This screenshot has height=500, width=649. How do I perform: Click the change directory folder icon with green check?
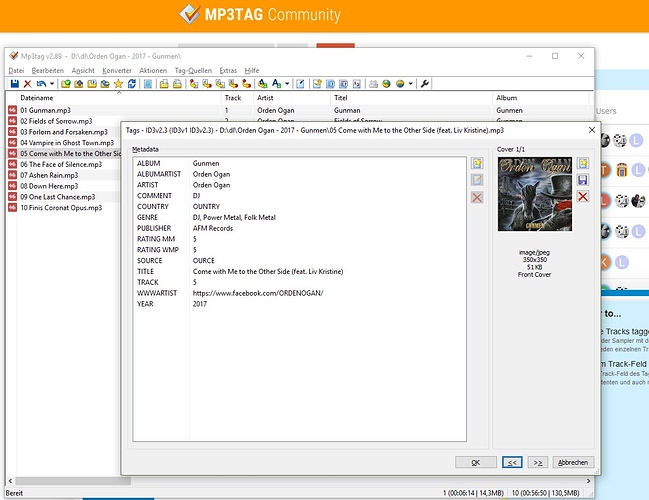pos(65,84)
